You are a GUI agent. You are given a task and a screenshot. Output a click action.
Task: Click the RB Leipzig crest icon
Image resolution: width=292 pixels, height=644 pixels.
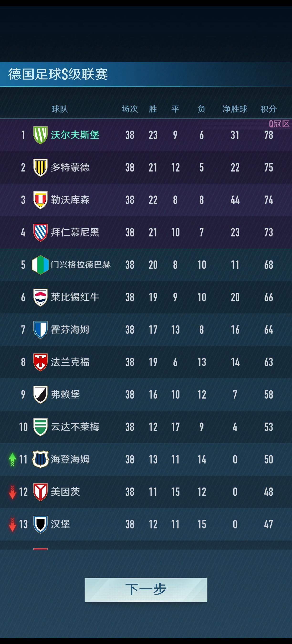40,297
